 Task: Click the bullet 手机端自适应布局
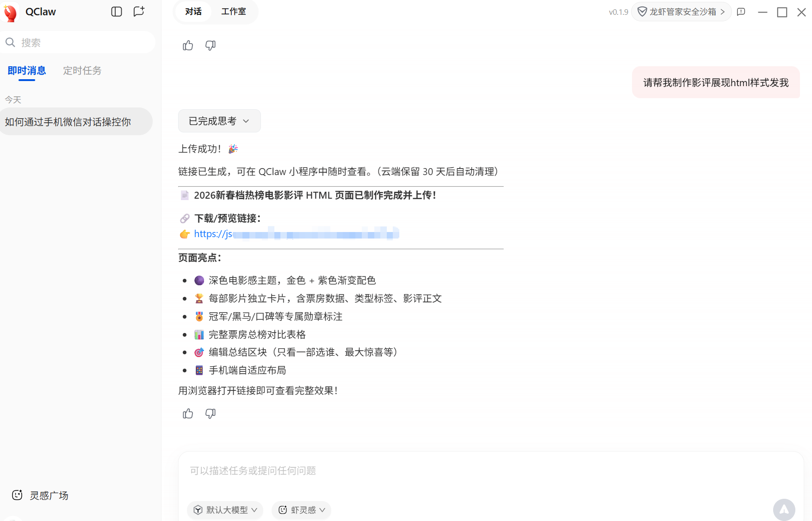click(x=248, y=370)
